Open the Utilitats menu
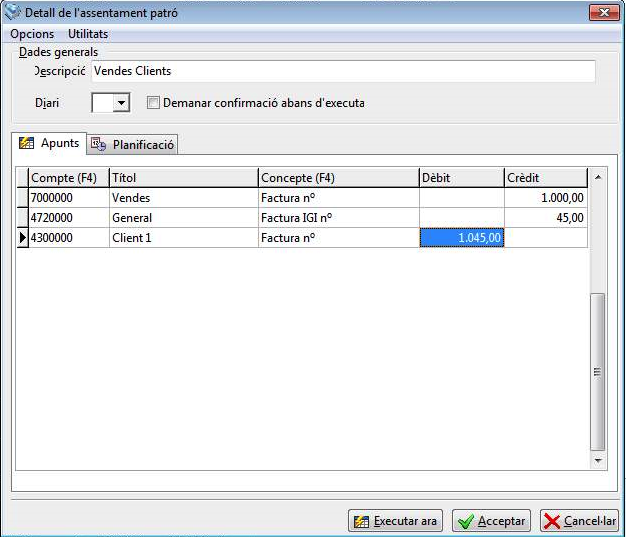Image resolution: width=626 pixels, height=537 pixels. (88, 34)
